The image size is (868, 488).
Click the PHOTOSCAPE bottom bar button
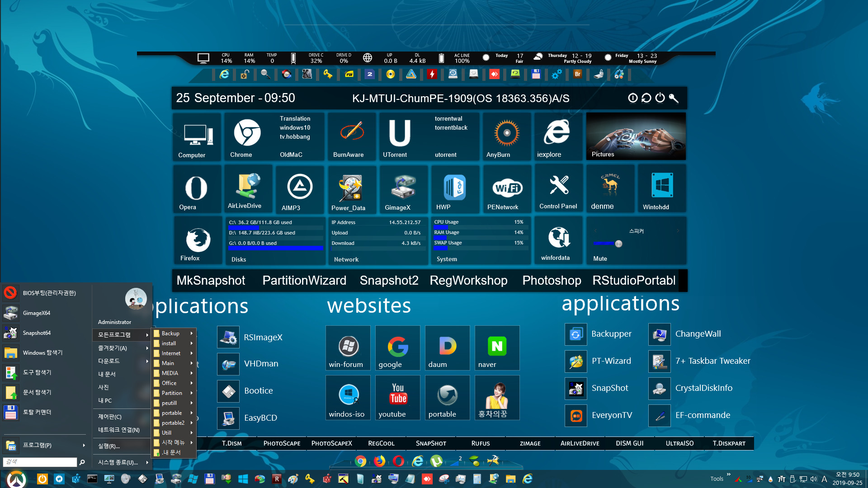tap(282, 443)
